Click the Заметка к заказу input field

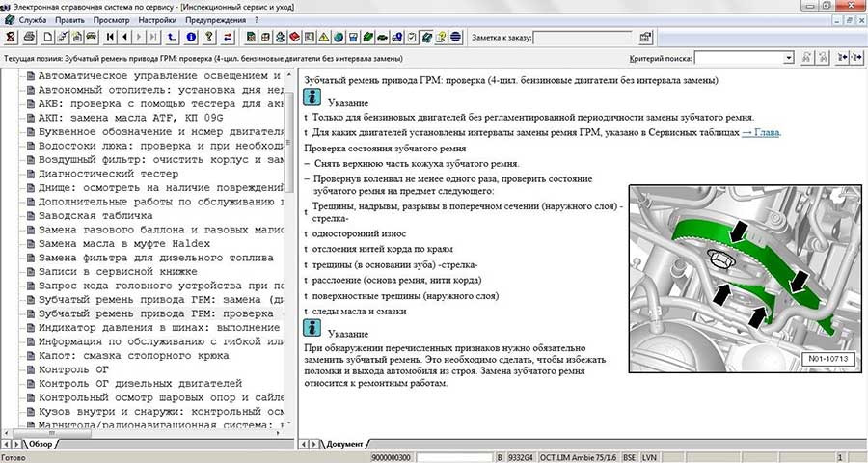click(583, 38)
